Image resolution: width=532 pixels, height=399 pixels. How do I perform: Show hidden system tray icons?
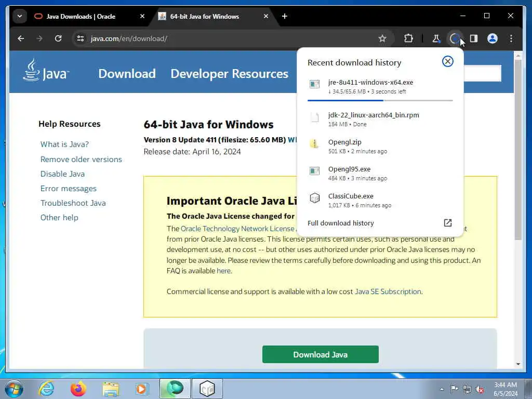coord(442,390)
